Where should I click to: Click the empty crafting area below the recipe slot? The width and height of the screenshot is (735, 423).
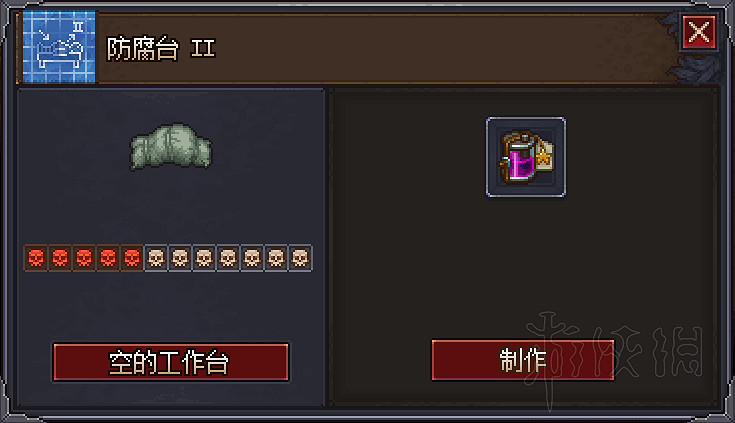[523, 267]
